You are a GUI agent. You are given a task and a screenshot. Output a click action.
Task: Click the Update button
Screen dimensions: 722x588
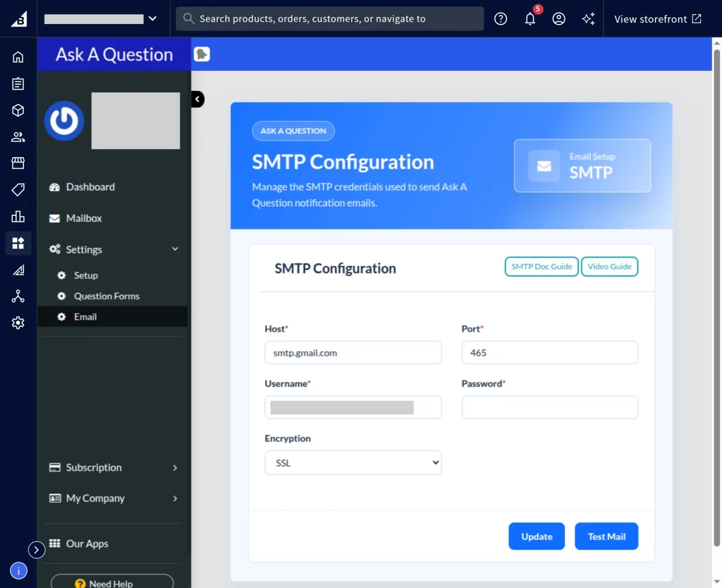coord(537,536)
